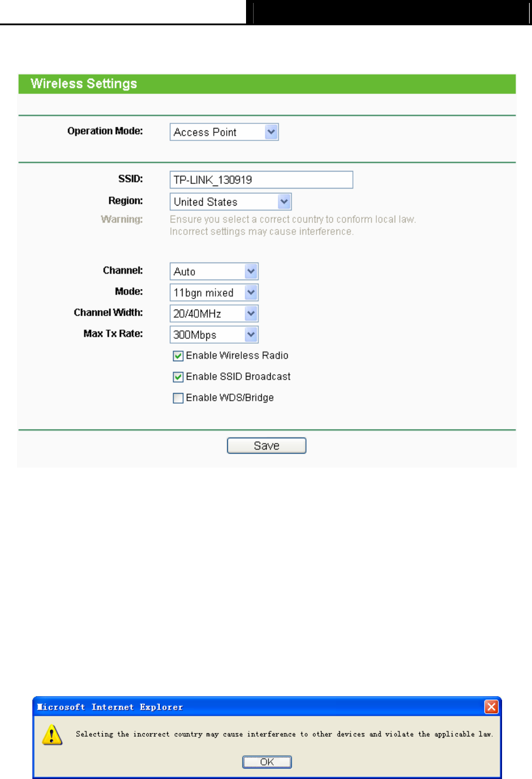Click the Max Tx Rate label
Image resolution: width=532 pixels, height=779 pixels.
point(113,334)
